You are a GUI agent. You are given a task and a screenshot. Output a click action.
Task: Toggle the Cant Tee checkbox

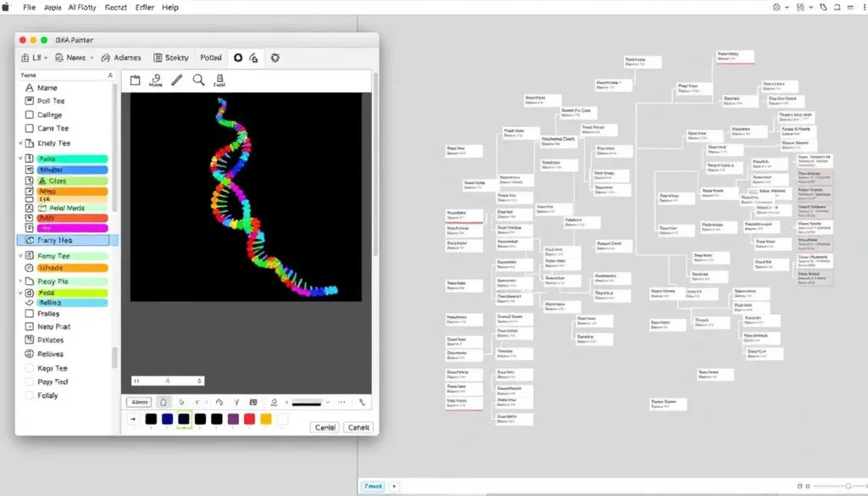30,128
